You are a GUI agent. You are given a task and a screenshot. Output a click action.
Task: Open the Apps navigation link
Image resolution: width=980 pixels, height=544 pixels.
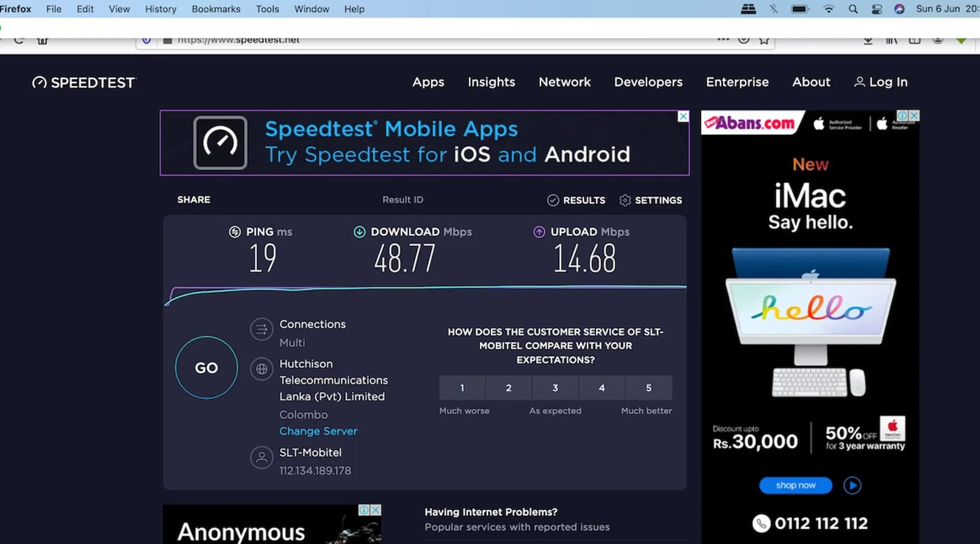428,82
